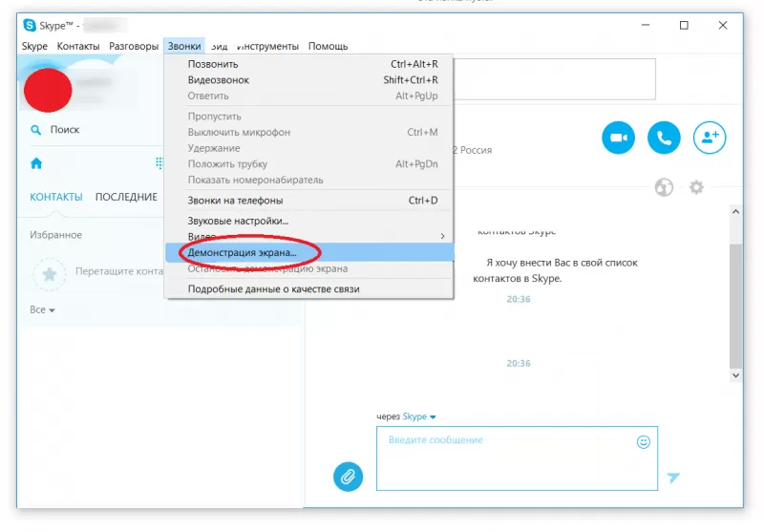This screenshot has height=532, width=764.
Task: Click the Введите сообщение input box
Action: pyautogui.click(x=517, y=458)
